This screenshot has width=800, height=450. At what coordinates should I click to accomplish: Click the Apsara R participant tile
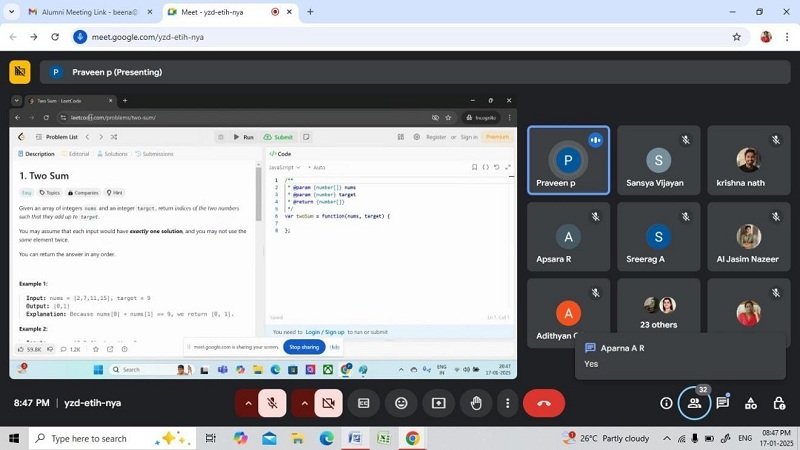click(568, 237)
